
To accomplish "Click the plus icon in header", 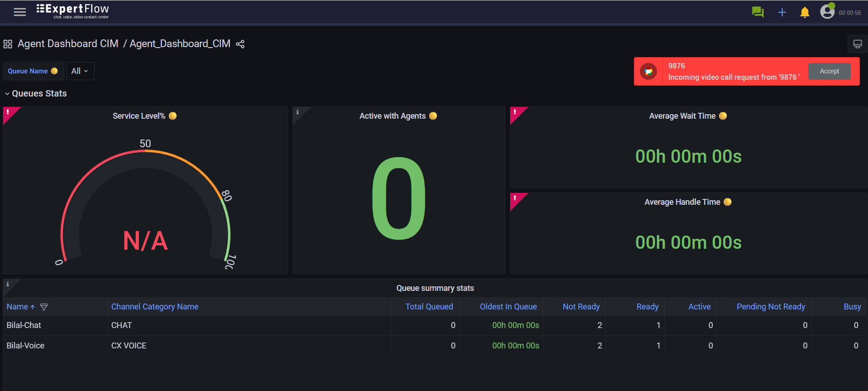I will click(x=782, y=12).
